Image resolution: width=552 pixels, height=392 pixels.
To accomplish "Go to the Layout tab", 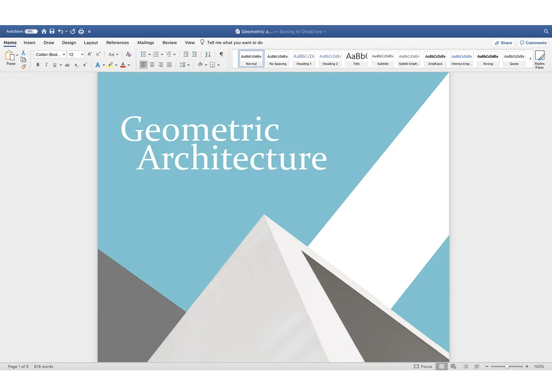I will [91, 42].
